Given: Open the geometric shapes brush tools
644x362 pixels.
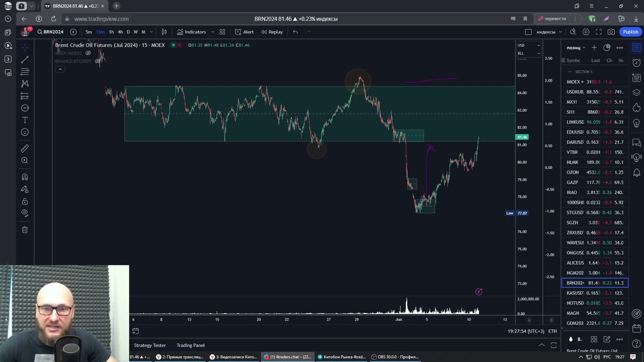Looking at the screenshot, I should point(25,108).
